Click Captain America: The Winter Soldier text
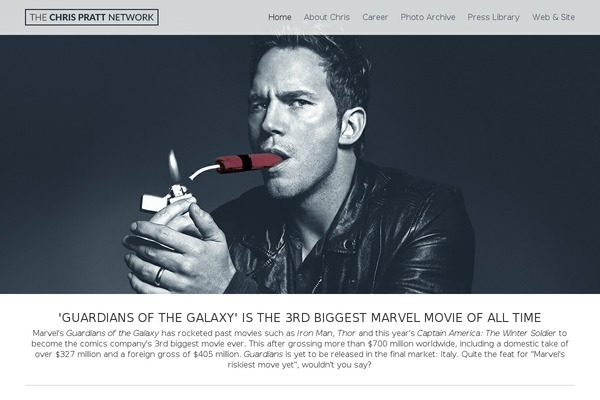This screenshot has height=400, width=600. (486, 333)
